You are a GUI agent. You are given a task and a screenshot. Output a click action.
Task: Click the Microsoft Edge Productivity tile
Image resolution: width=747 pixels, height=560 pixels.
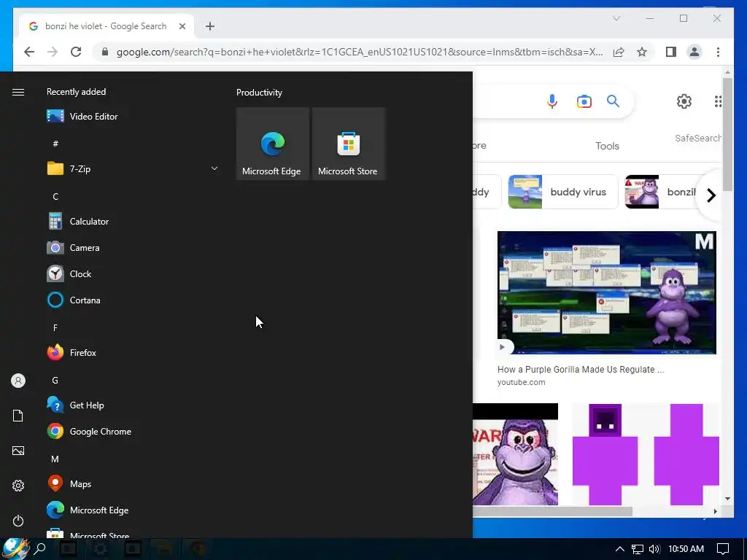(273, 144)
